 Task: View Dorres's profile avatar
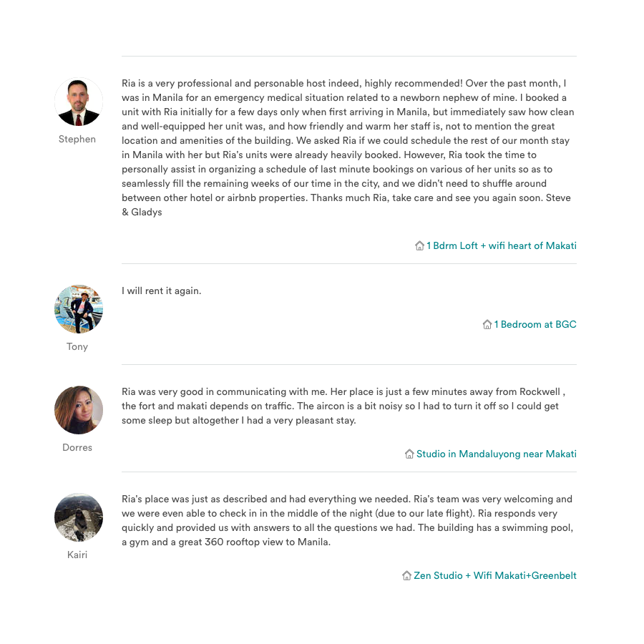(x=79, y=410)
